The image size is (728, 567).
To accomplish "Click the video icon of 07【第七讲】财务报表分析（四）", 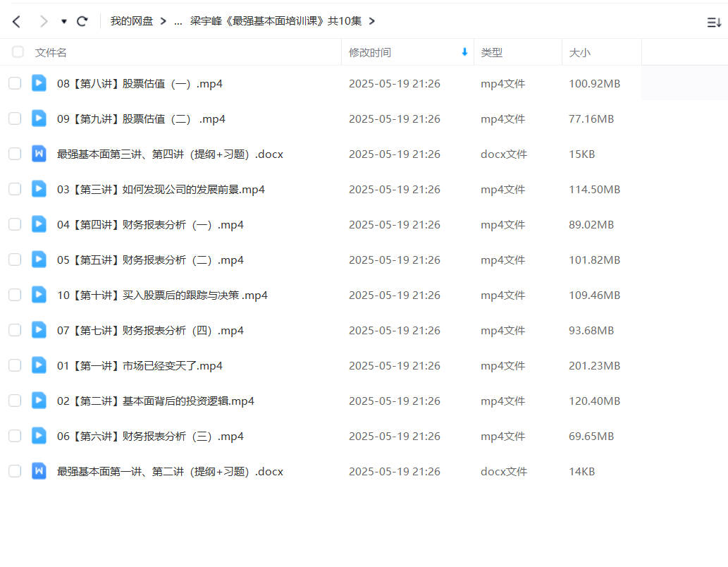I will click(39, 331).
